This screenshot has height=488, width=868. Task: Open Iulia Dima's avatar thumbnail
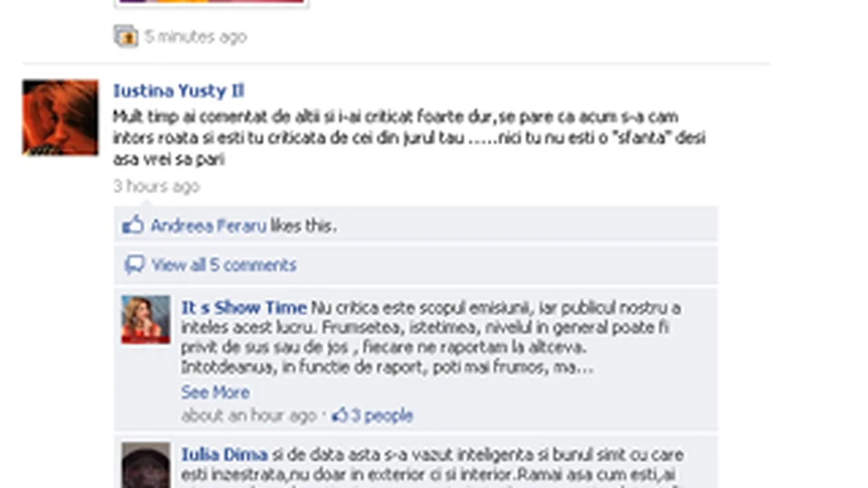pyautogui.click(x=145, y=465)
